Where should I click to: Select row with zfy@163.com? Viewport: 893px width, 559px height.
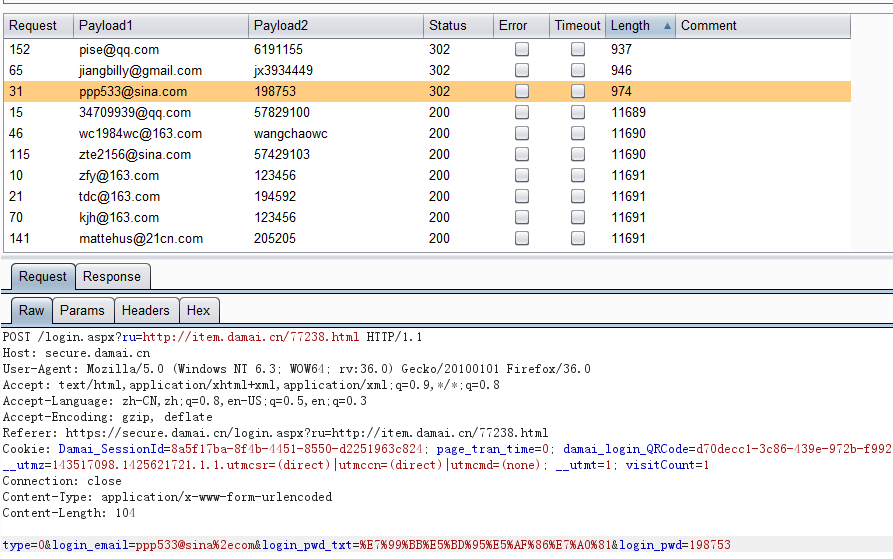click(x=427, y=176)
